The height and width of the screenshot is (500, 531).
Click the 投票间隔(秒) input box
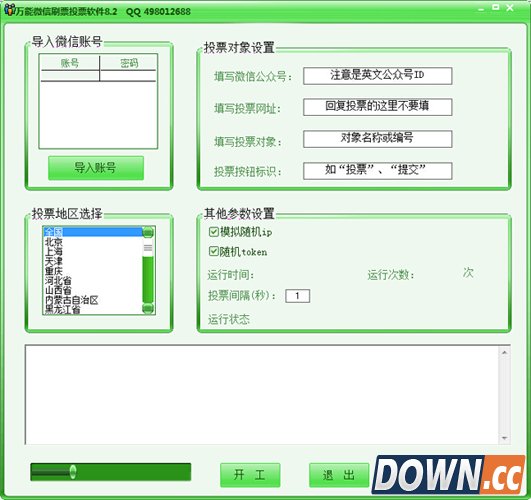pyautogui.click(x=298, y=296)
